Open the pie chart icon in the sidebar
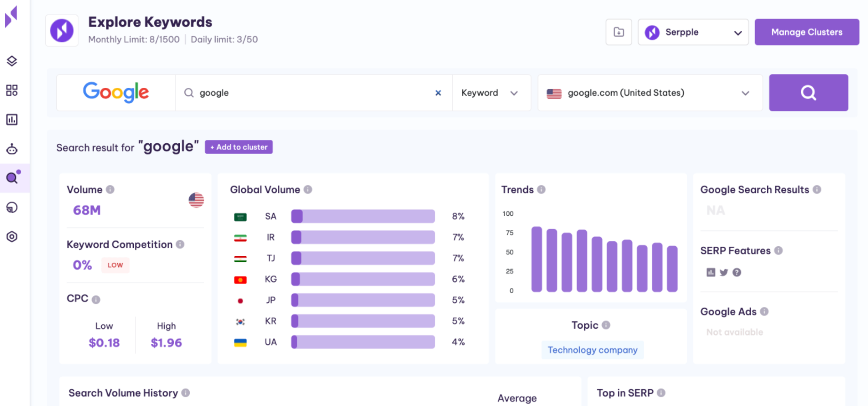This screenshot has height=406, width=868. (x=12, y=208)
